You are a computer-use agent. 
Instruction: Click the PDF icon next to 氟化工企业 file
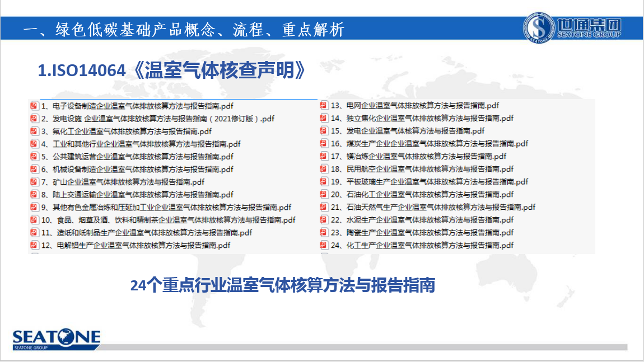(x=34, y=131)
